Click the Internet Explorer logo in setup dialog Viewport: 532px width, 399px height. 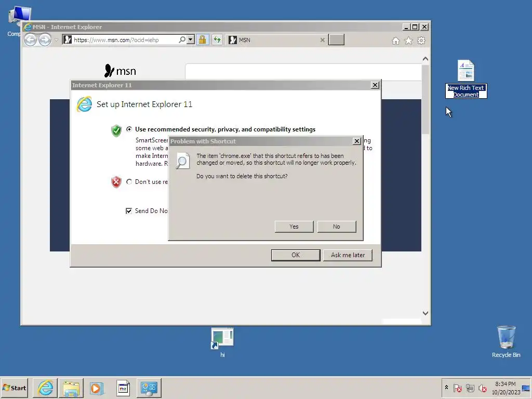84,104
